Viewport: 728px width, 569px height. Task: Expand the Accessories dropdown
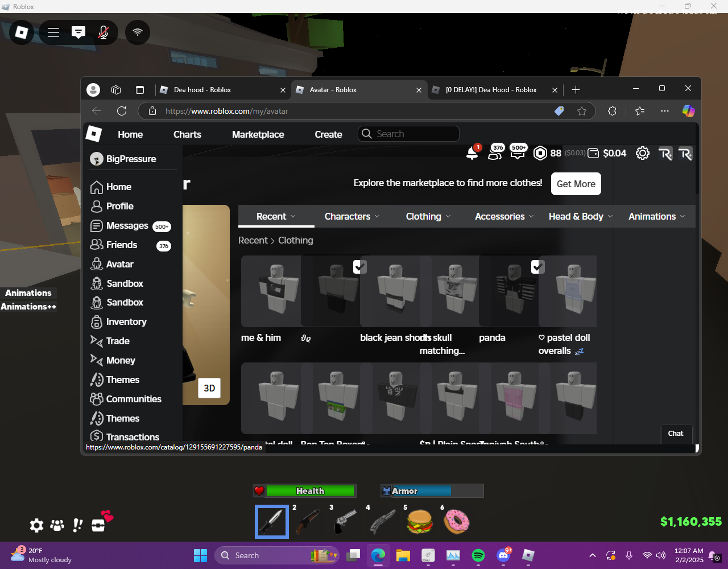point(504,216)
